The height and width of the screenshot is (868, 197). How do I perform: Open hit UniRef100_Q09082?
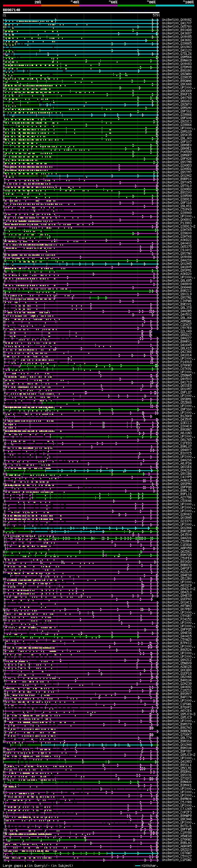[x=177, y=20]
